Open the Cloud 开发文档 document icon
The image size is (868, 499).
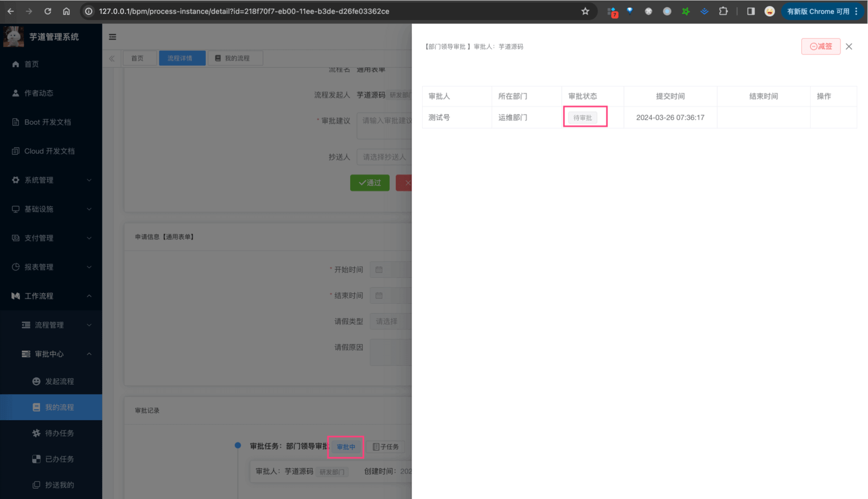[16, 151]
